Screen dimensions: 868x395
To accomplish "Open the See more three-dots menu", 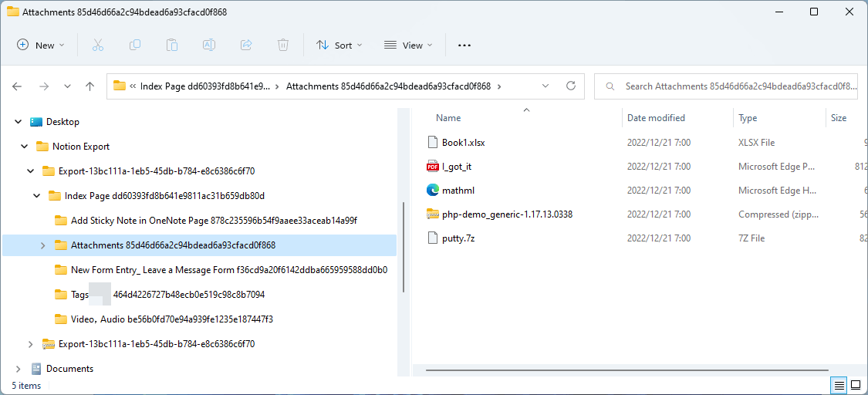I will 464,46.
